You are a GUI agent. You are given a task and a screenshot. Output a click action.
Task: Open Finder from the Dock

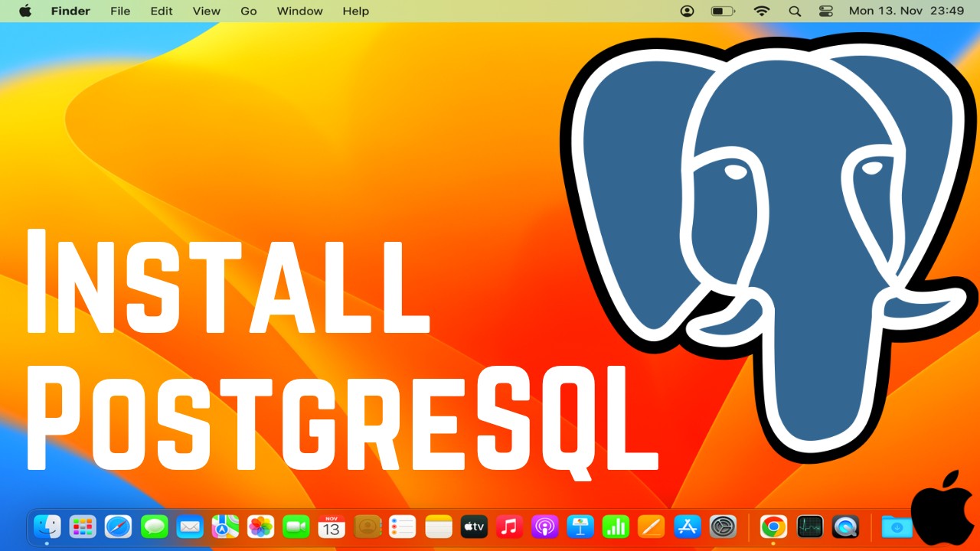pyautogui.click(x=47, y=527)
